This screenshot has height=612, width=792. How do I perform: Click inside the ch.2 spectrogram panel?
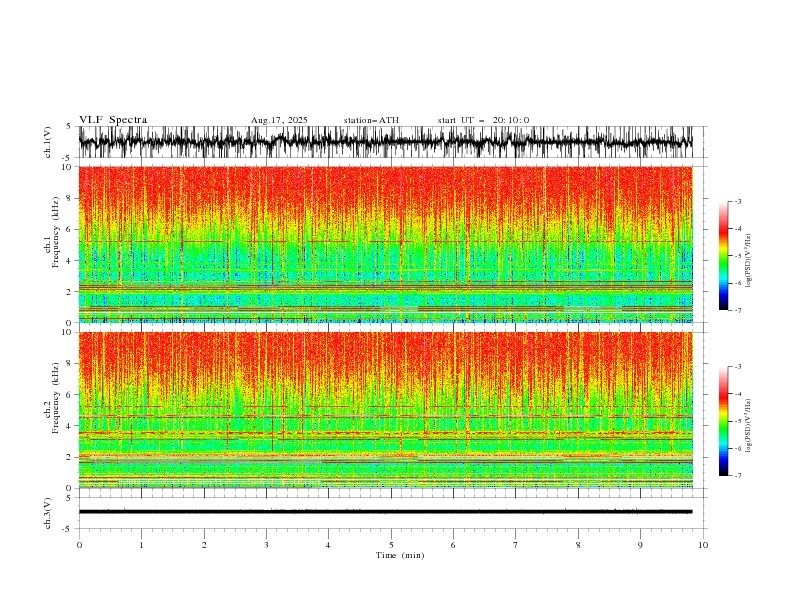coord(386,410)
